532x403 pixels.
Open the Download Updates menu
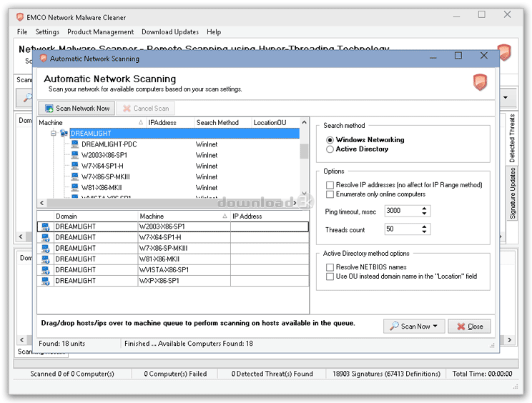tap(170, 32)
